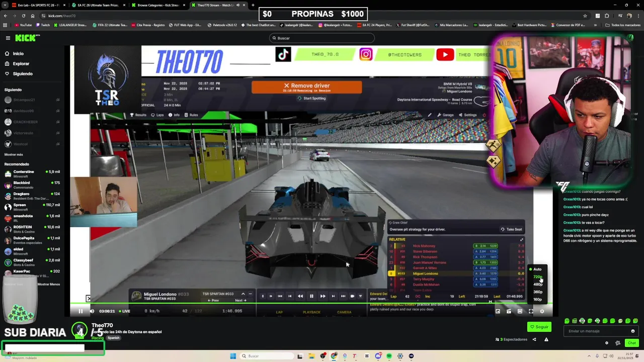Collapse recommended list with Mostrar Menos
The width and height of the screenshot is (644, 362).
tap(49, 284)
